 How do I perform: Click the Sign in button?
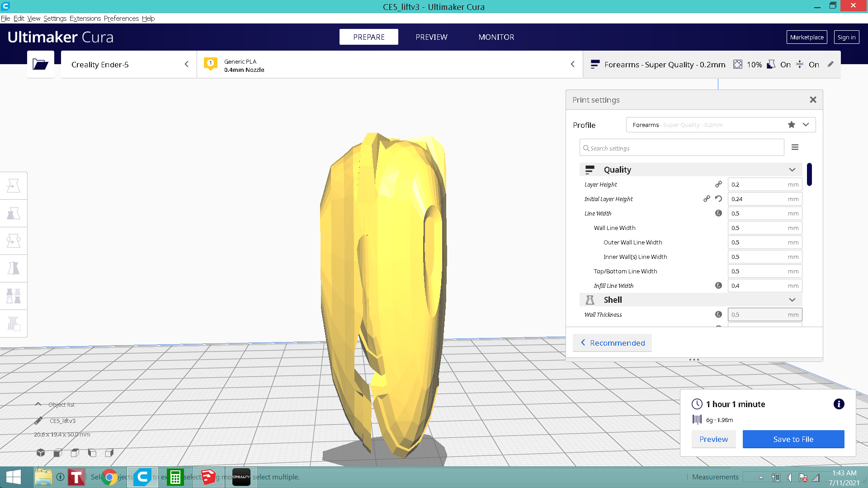click(846, 37)
